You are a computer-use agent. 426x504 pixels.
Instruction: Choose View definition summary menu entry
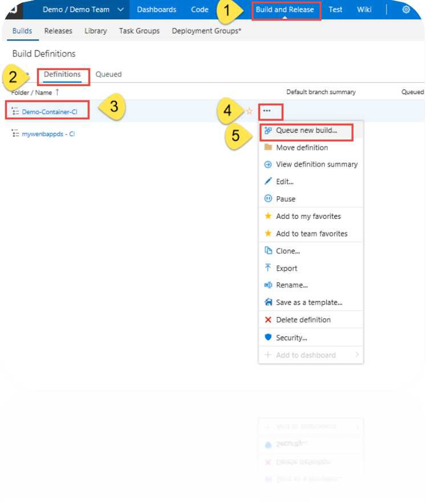(x=311, y=164)
